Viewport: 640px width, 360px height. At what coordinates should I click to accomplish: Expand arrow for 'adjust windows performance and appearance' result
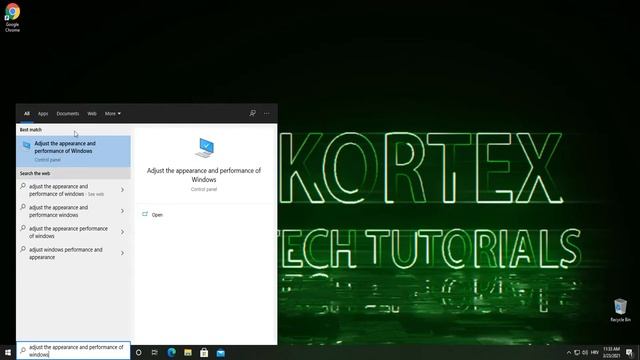click(x=122, y=253)
